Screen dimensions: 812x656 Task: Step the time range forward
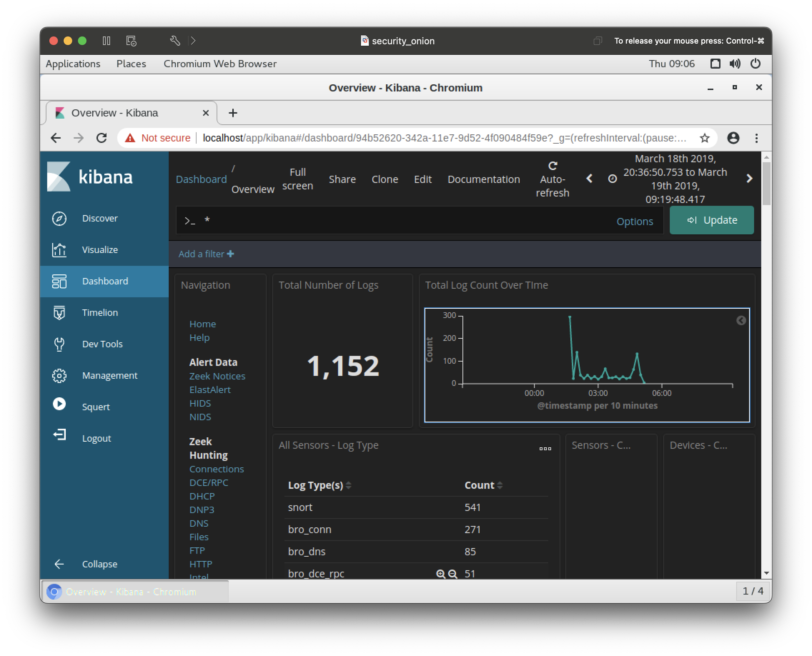coord(749,178)
